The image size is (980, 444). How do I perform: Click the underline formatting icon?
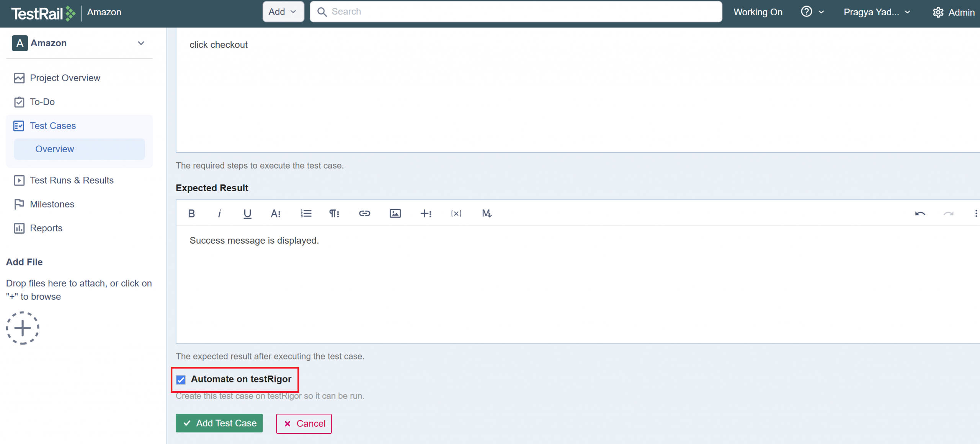[x=247, y=213]
